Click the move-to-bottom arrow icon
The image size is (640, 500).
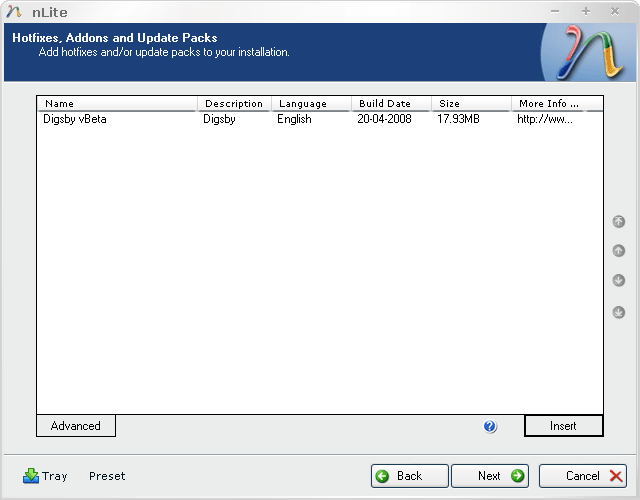point(618,313)
